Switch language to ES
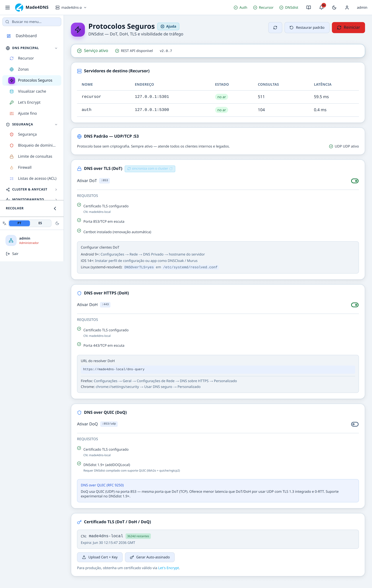The height and width of the screenshot is (588, 372). click(x=40, y=223)
